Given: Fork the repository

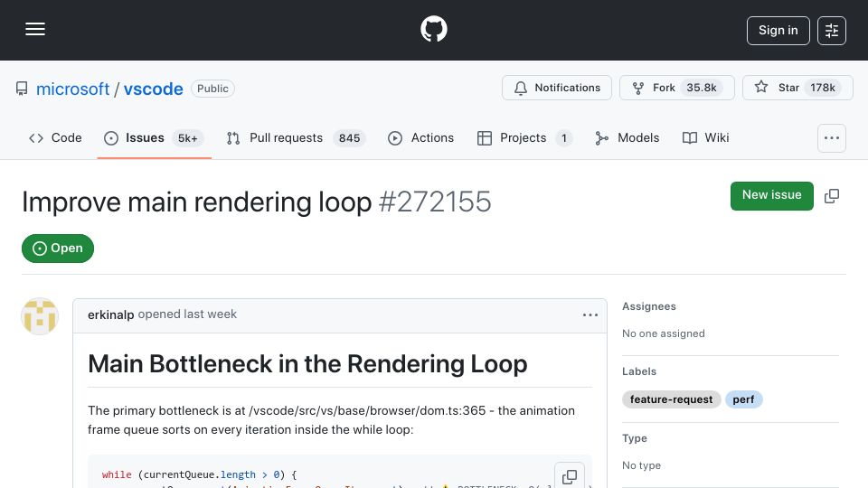Looking at the screenshot, I should 676,88.
